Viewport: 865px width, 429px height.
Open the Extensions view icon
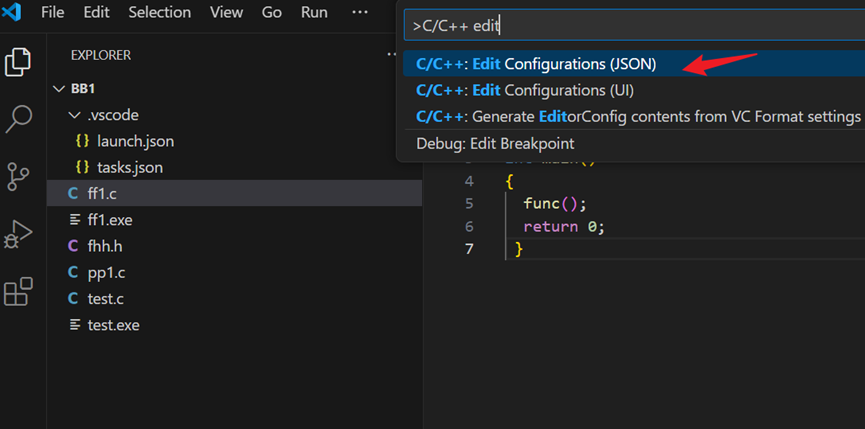tap(18, 292)
